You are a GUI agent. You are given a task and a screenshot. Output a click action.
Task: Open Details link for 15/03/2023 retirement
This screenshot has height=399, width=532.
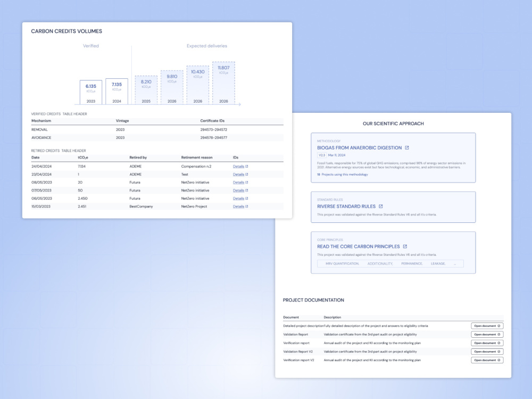click(x=240, y=206)
